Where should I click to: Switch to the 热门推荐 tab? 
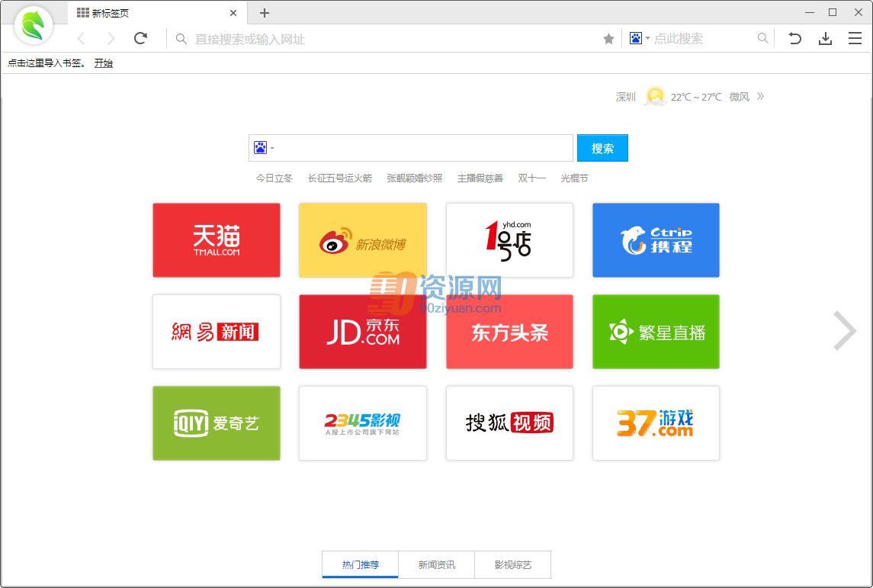tap(360, 564)
